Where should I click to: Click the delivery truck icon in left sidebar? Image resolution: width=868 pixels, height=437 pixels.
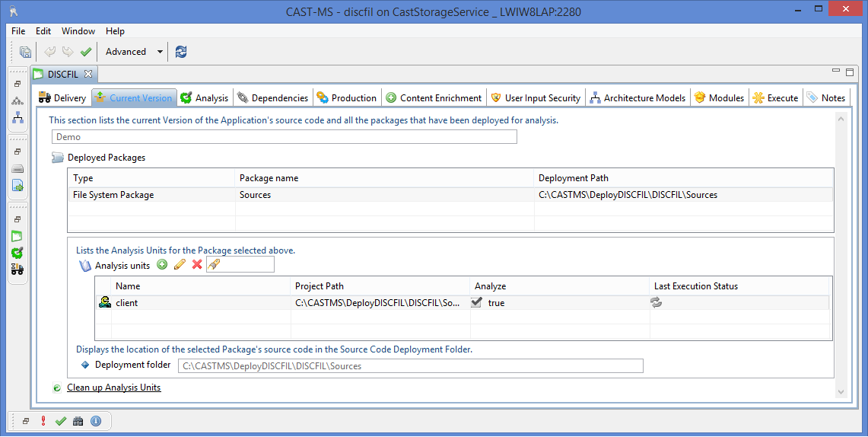point(17,269)
